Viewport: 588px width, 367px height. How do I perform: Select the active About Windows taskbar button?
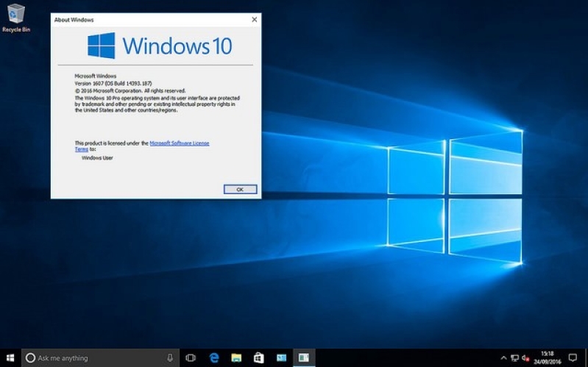click(x=304, y=358)
